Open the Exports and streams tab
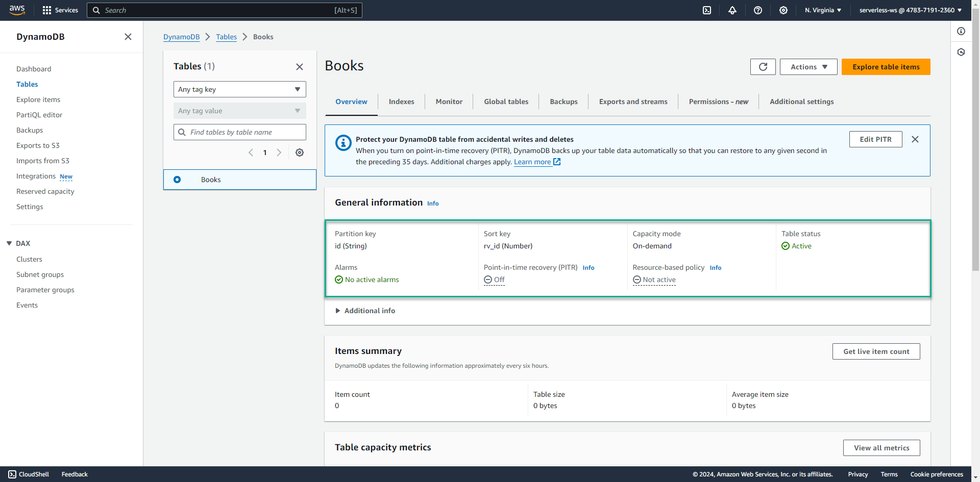This screenshot has width=980, height=482. [x=633, y=102]
